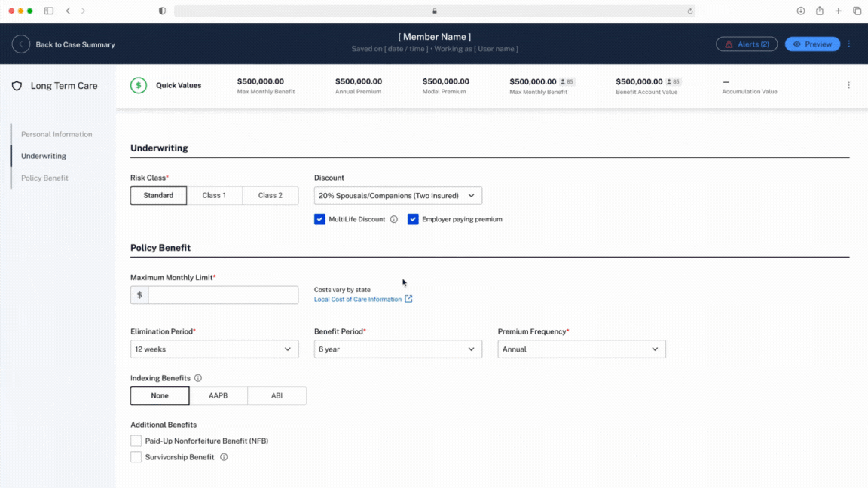Show Indexing Benefits info tooltip
This screenshot has width=868, height=488.
click(x=198, y=378)
